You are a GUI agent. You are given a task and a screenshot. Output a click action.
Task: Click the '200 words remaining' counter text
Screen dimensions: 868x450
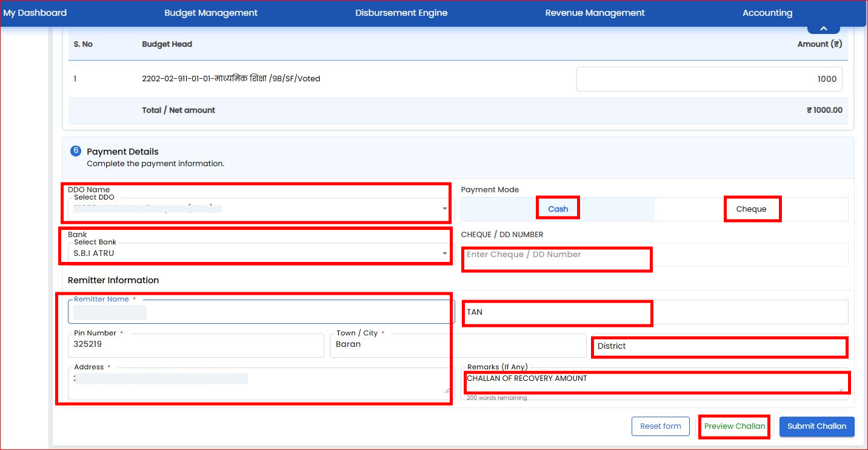[496, 398]
